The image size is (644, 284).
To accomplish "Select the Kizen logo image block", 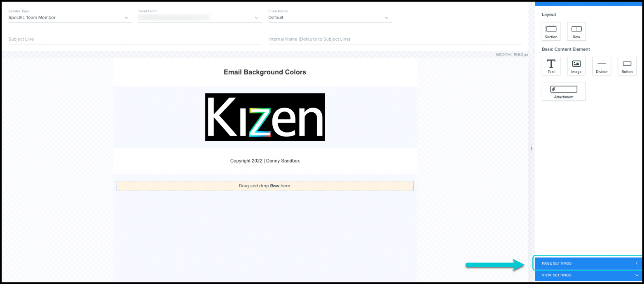I will 265,117.
